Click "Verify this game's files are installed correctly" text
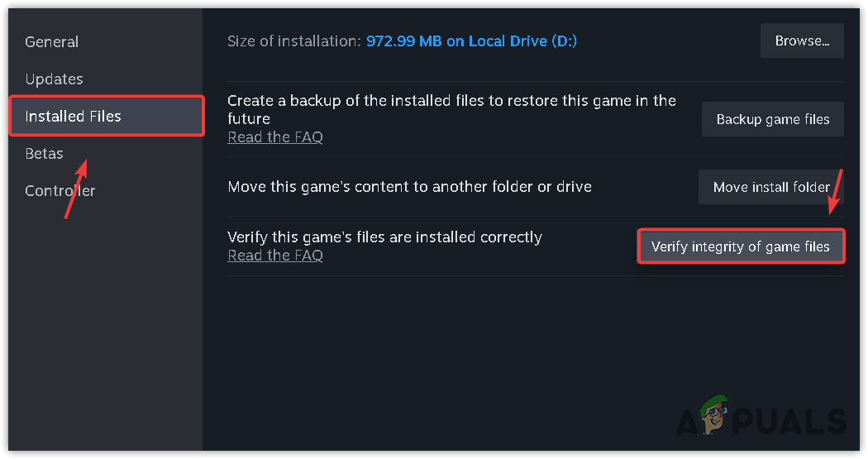The height and width of the screenshot is (459, 868). pos(384,237)
